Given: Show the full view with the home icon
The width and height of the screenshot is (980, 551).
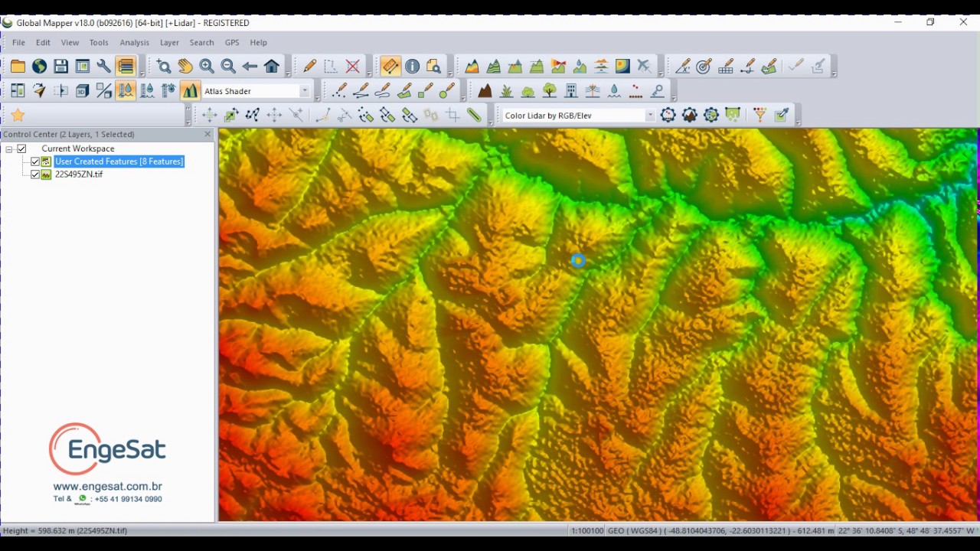Looking at the screenshot, I should pos(271,67).
